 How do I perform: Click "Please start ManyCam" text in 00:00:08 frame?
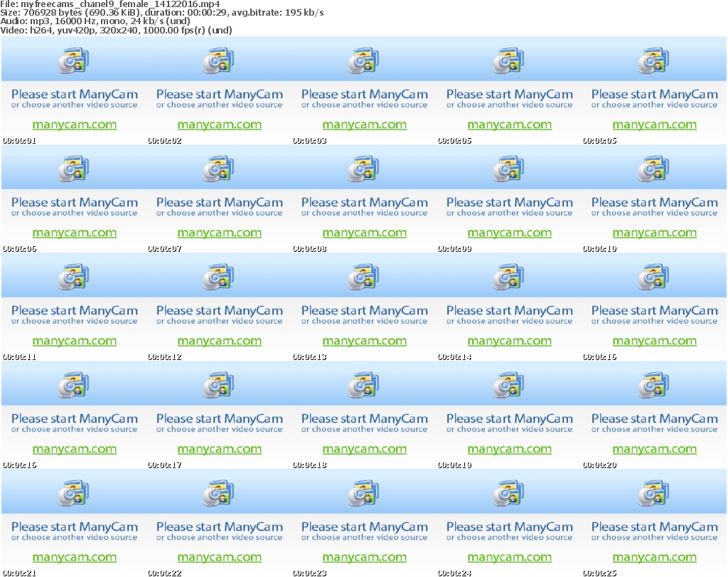click(x=365, y=203)
